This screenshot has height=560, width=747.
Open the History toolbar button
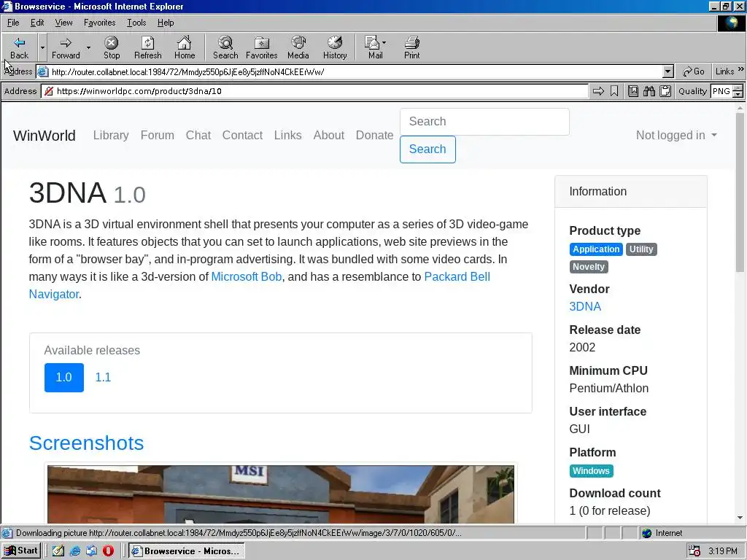point(335,47)
